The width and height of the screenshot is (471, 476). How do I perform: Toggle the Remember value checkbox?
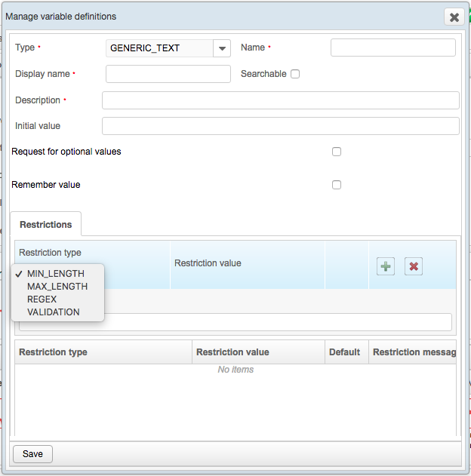tap(337, 185)
